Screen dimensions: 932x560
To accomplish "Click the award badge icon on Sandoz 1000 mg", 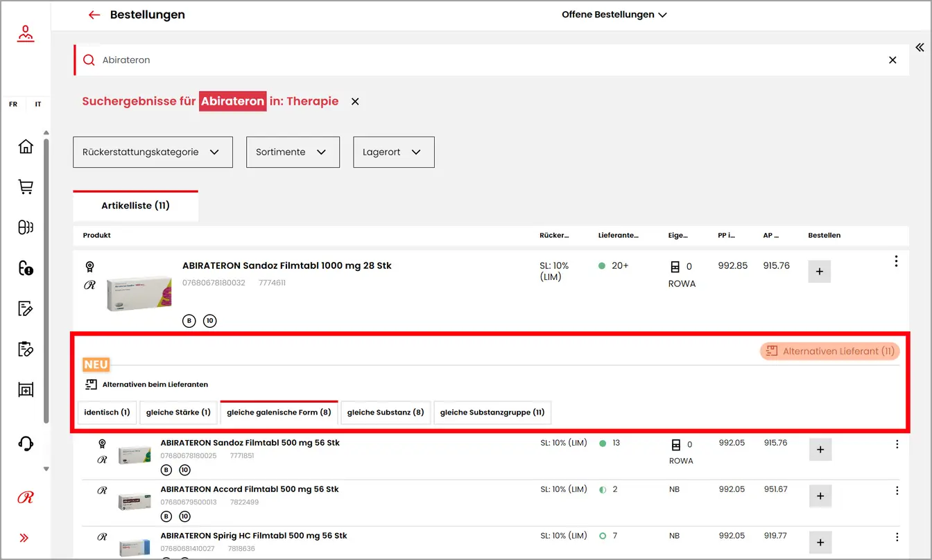I will [x=89, y=267].
